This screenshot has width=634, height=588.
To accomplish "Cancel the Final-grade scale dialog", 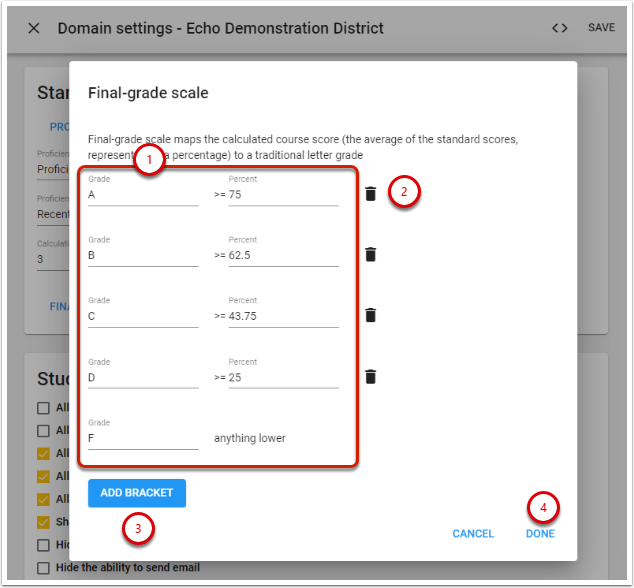I will click(x=473, y=534).
